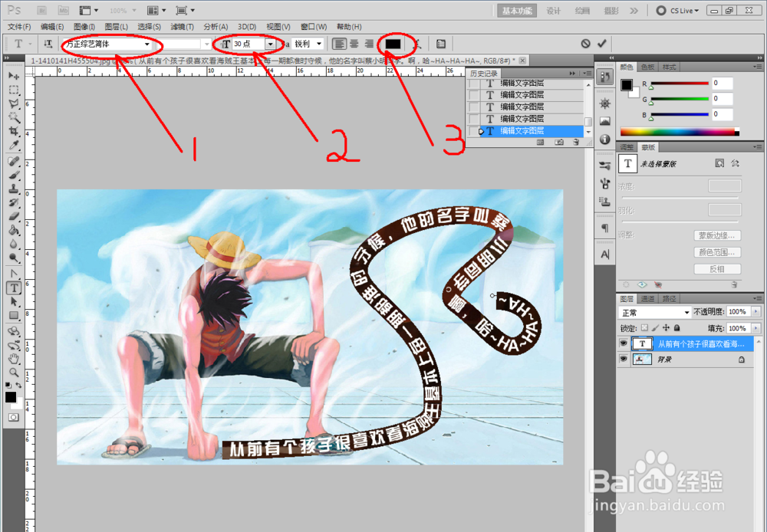Viewport: 767px width, 532px height.
Task: Select the History Brush tool
Action: coord(14,202)
